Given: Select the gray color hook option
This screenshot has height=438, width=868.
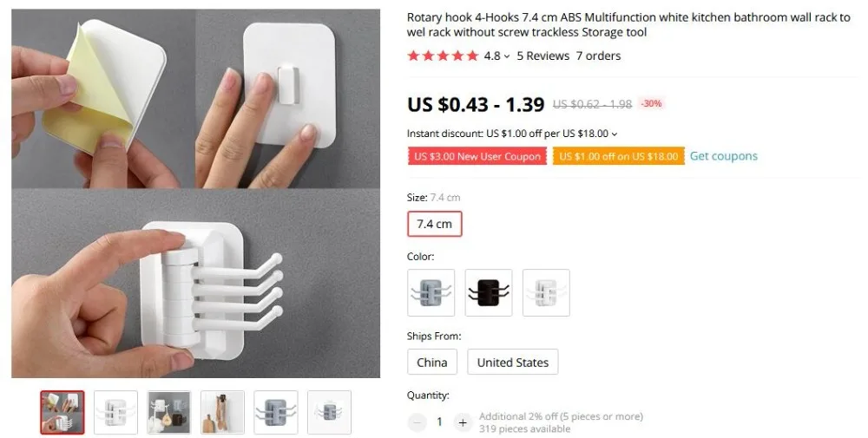Looking at the screenshot, I should click(431, 292).
